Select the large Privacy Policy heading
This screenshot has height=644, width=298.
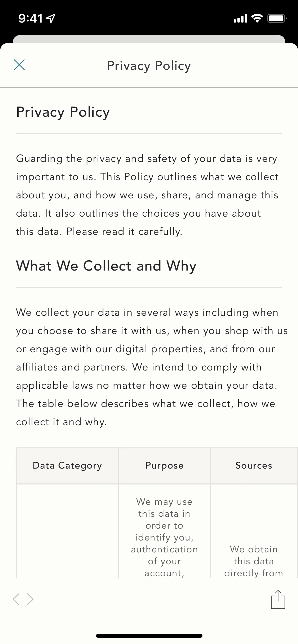click(x=63, y=112)
